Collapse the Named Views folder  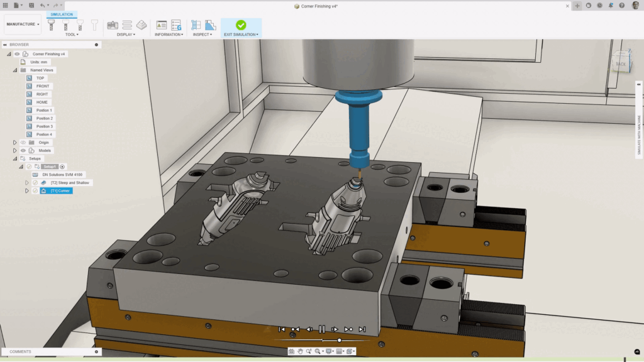tap(14, 70)
